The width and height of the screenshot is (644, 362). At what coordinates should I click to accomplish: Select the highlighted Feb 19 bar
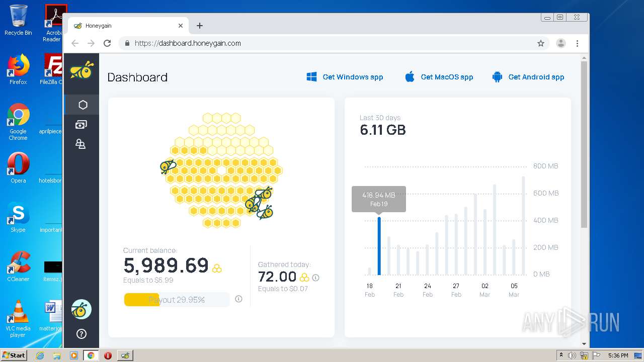click(x=379, y=246)
